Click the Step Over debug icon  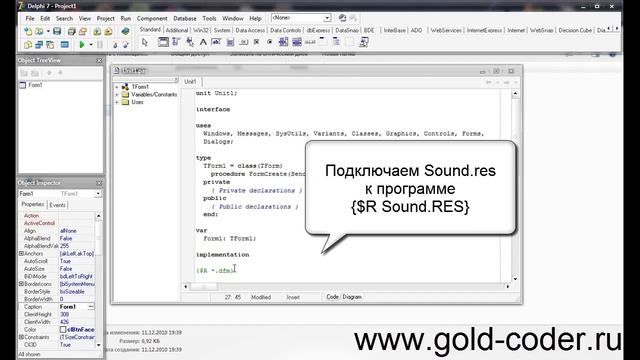coord(126,44)
